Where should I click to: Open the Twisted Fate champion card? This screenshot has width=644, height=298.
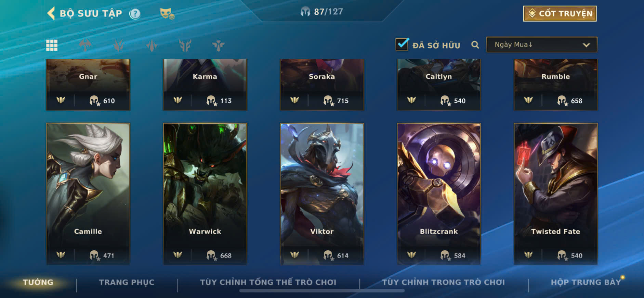click(x=556, y=194)
